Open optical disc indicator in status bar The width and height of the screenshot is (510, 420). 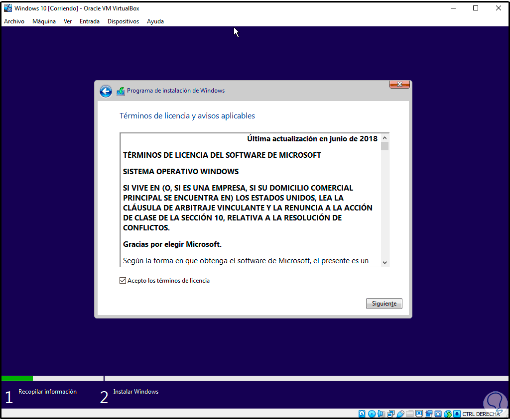pos(372,414)
